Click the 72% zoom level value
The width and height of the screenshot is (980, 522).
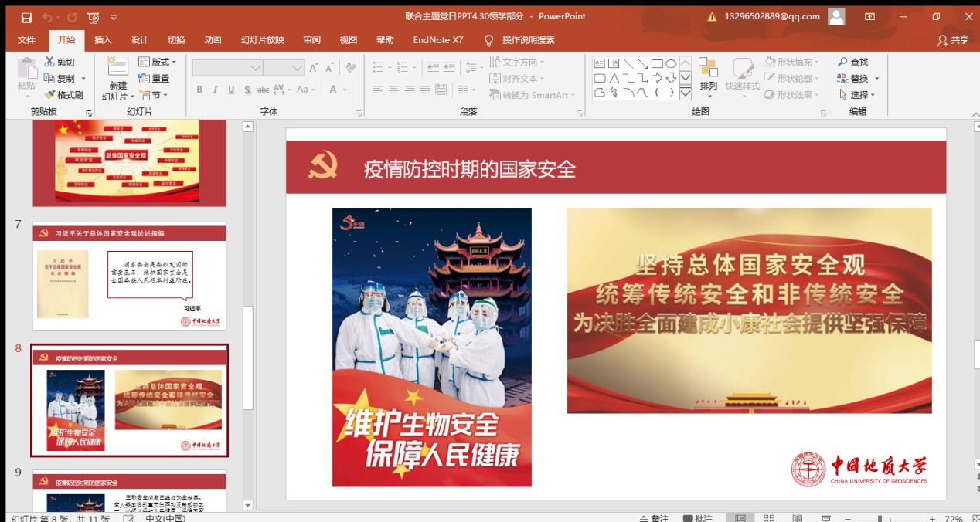pyautogui.click(x=954, y=519)
